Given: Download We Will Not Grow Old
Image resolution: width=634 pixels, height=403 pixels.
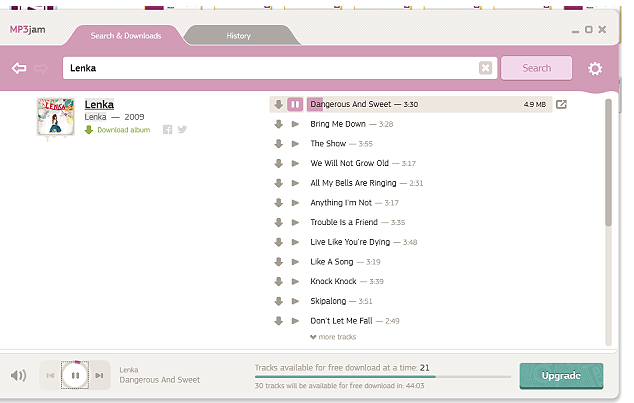Looking at the screenshot, I should 279,163.
